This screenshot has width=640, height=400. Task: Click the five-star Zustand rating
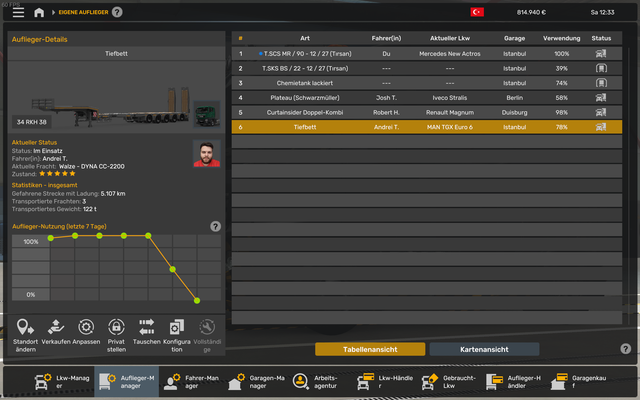(x=57, y=173)
